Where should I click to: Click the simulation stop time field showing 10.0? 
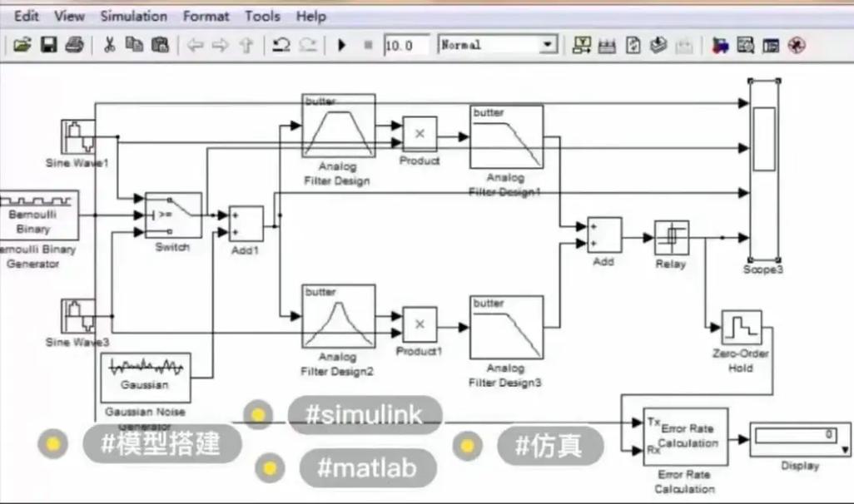click(405, 46)
